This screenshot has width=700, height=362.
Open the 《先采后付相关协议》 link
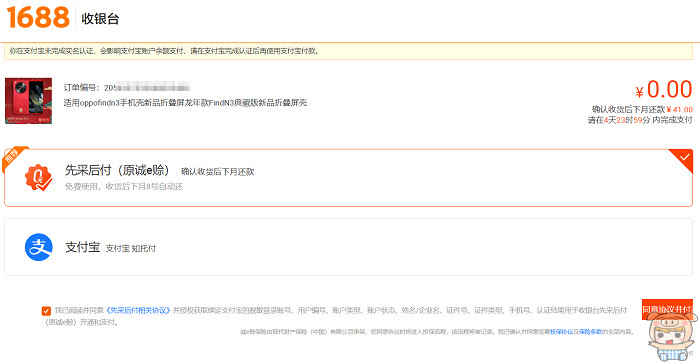pos(138,311)
